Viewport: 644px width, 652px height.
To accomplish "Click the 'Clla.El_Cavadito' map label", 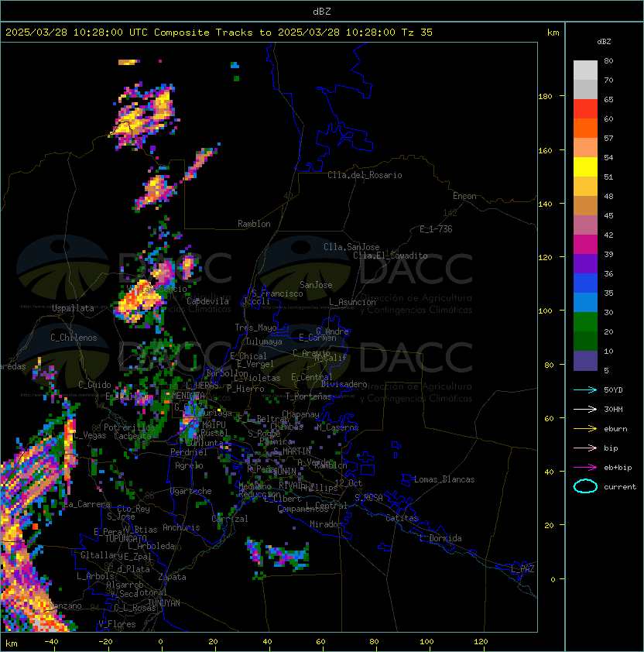I will 390,256.
